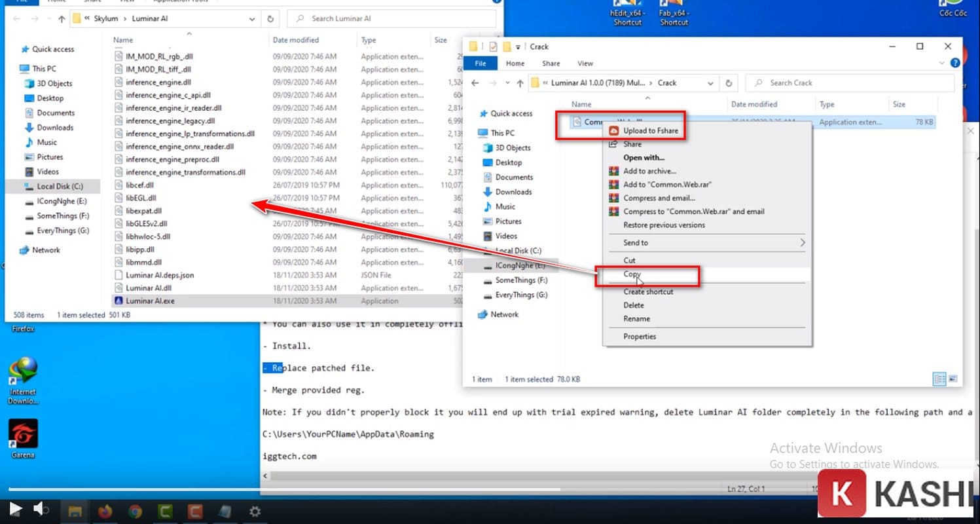This screenshot has width=980, height=524.
Task: Play the video
Action: pos(16,509)
